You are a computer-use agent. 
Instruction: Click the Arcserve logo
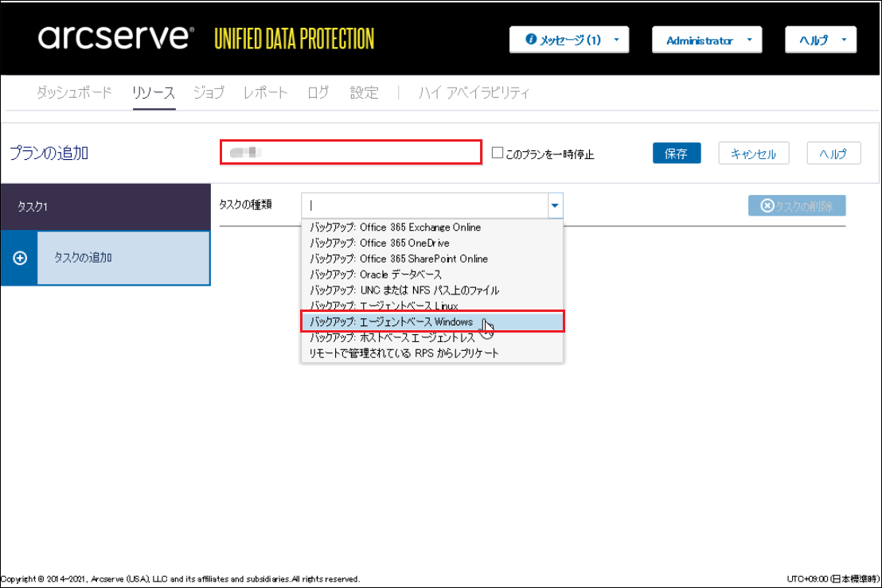point(115,37)
